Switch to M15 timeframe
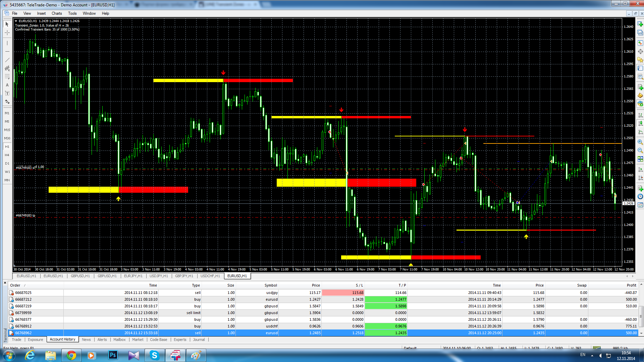The height and width of the screenshot is (362, 644). 7,130
